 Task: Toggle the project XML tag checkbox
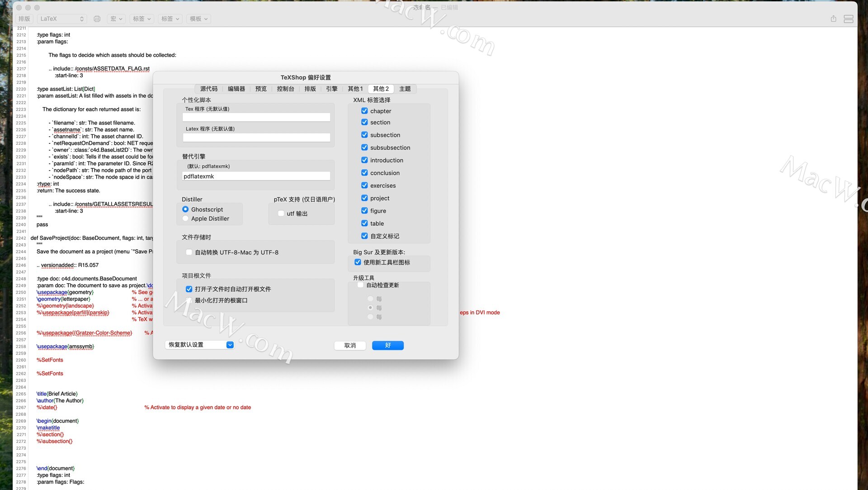click(x=364, y=198)
